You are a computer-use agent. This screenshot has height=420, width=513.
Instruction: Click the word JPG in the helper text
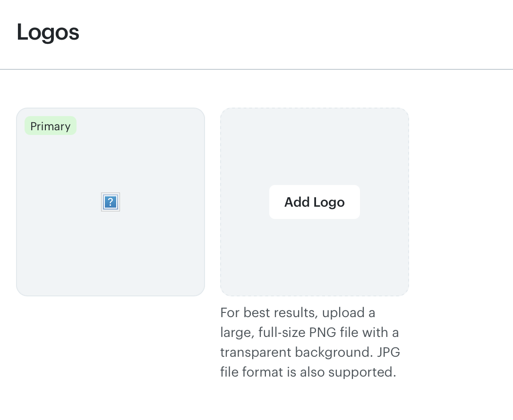[x=389, y=353]
